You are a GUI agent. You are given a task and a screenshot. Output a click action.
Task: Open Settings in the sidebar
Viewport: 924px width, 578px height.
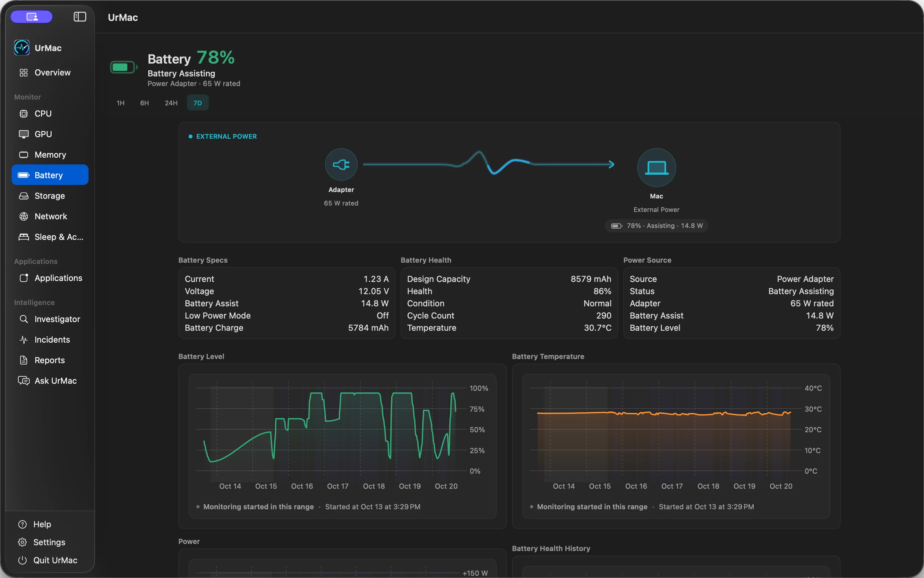coord(42,542)
